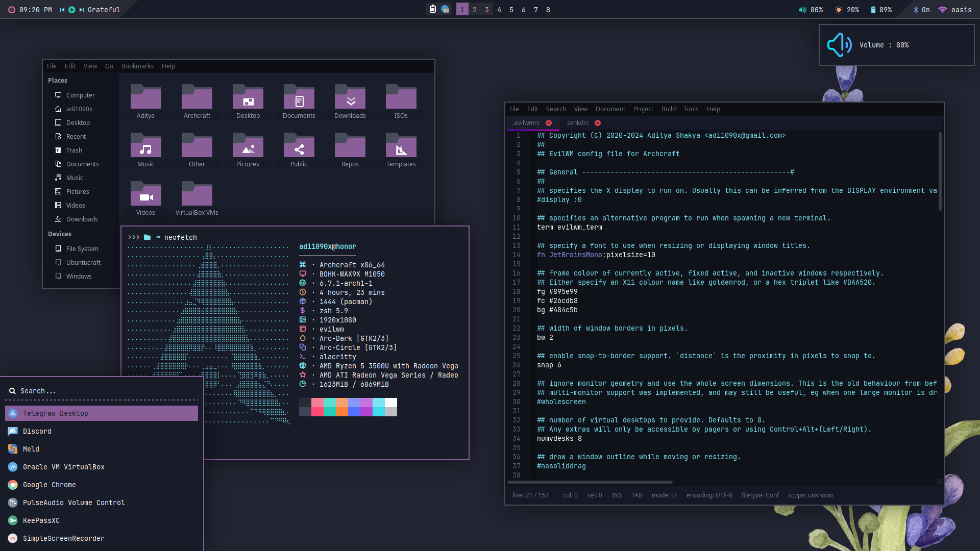Image resolution: width=980 pixels, height=551 pixels.
Task: Switch to workspace 4
Action: coord(499,10)
